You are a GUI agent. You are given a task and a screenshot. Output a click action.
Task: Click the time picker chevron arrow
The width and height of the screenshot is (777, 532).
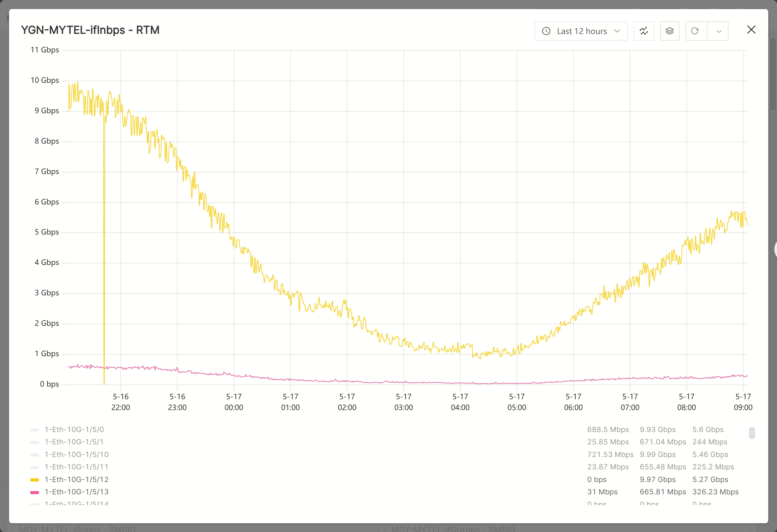[617, 31]
